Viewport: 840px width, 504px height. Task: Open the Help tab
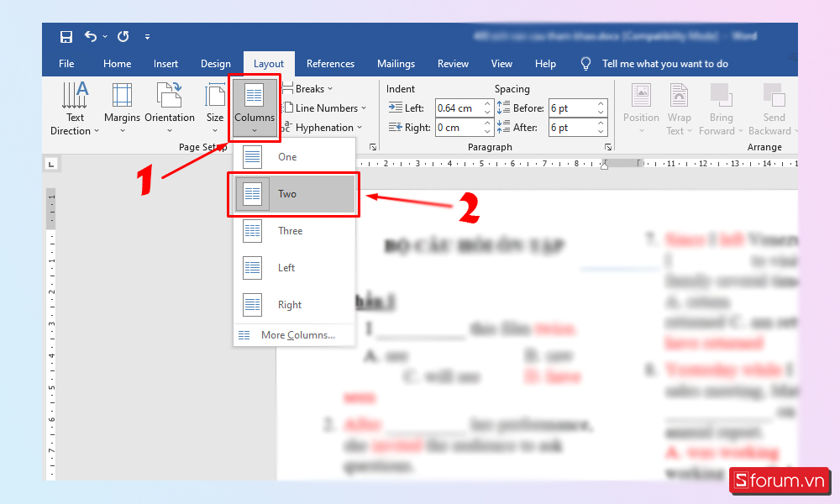tap(545, 64)
